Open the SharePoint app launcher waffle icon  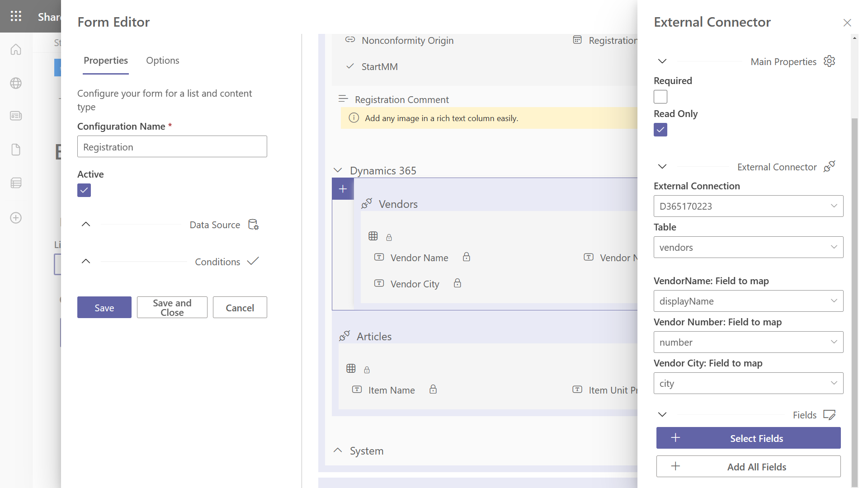point(16,16)
